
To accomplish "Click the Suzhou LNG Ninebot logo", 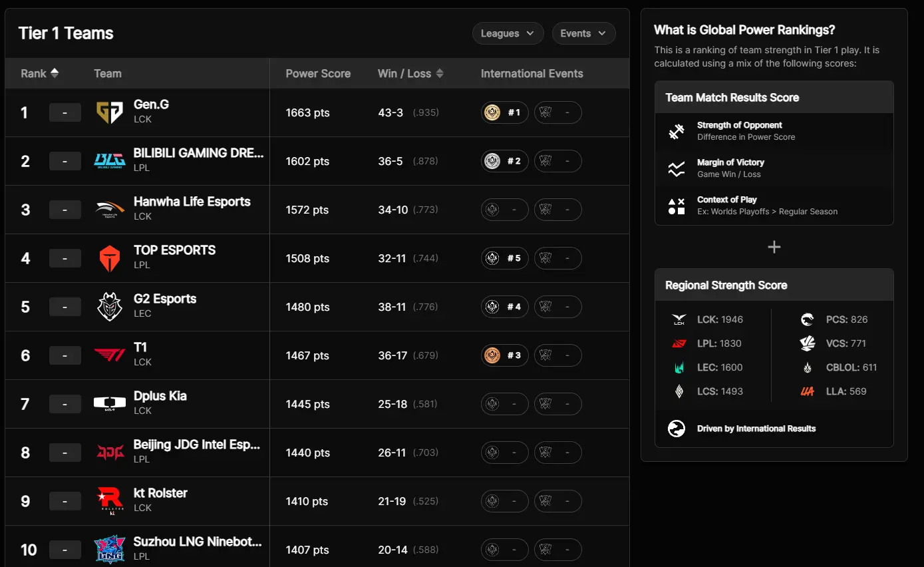I will point(109,550).
